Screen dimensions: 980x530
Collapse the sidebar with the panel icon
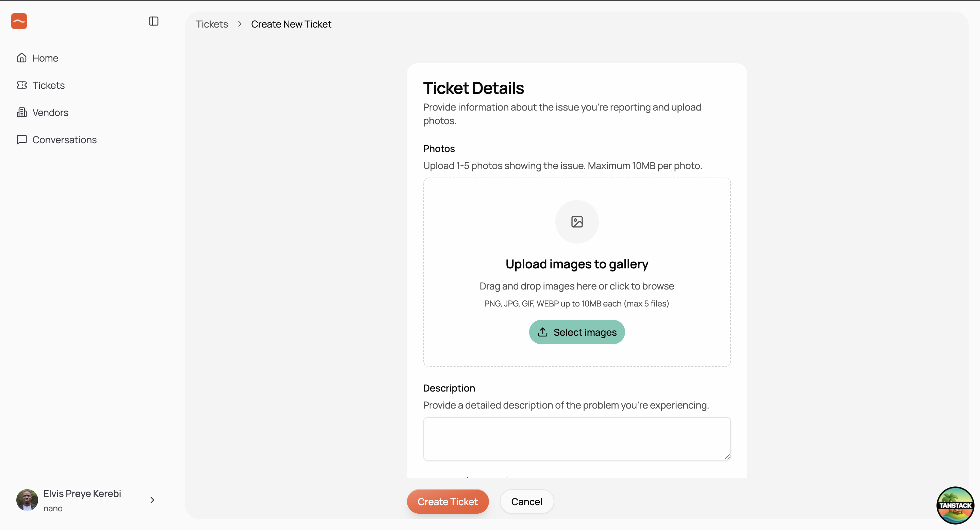(x=154, y=21)
